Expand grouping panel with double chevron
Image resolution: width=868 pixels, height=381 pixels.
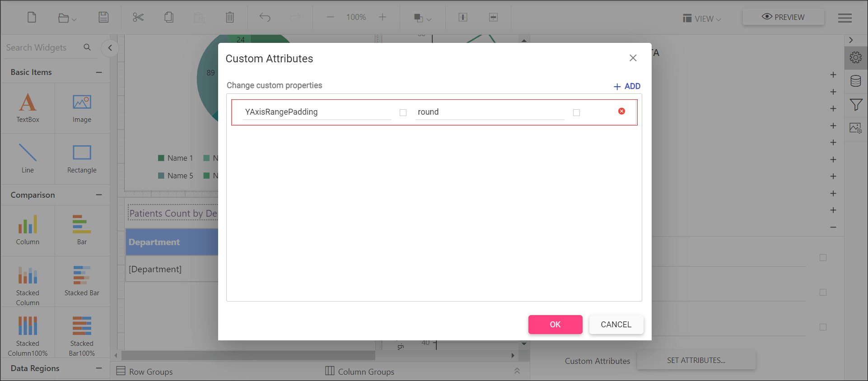tap(517, 371)
